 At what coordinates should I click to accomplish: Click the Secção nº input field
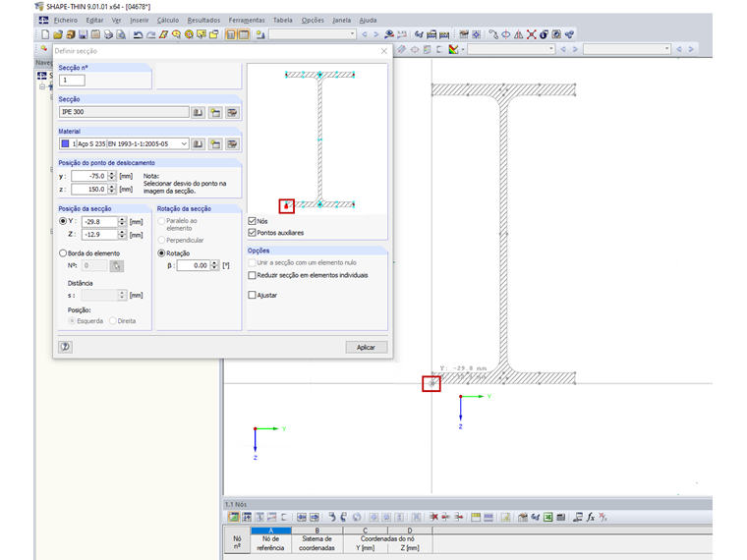72,80
